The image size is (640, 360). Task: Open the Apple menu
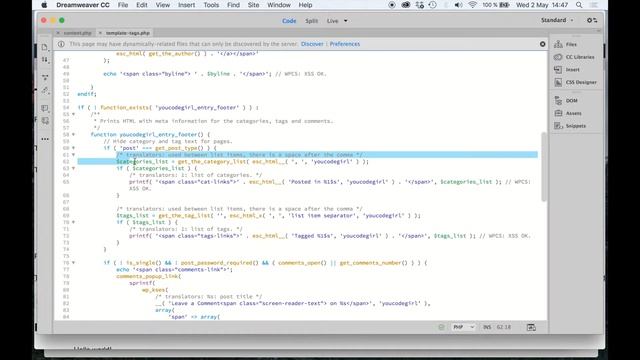pyautogui.click(x=44, y=5)
